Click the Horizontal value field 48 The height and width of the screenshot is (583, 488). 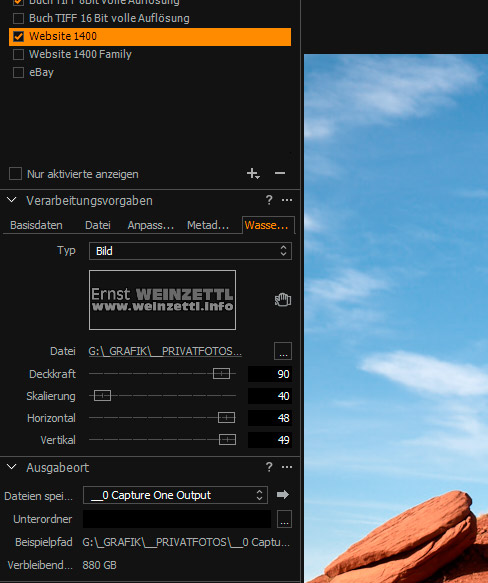point(270,418)
